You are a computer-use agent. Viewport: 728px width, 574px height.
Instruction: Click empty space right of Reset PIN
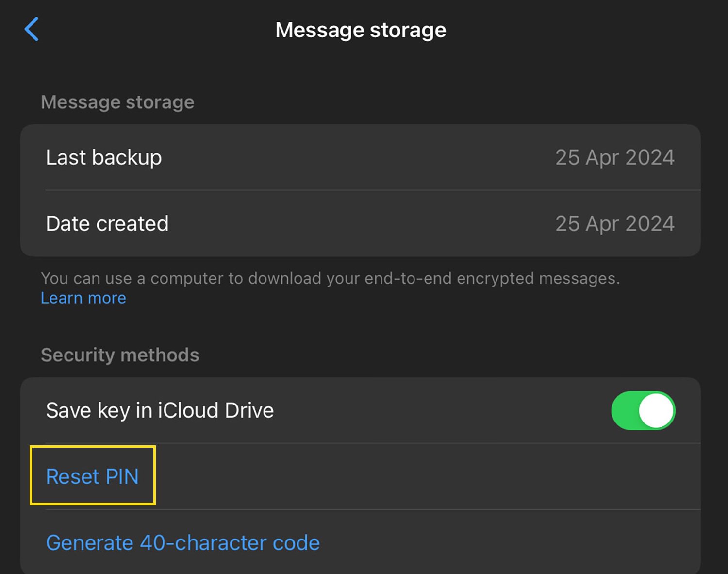(x=427, y=476)
